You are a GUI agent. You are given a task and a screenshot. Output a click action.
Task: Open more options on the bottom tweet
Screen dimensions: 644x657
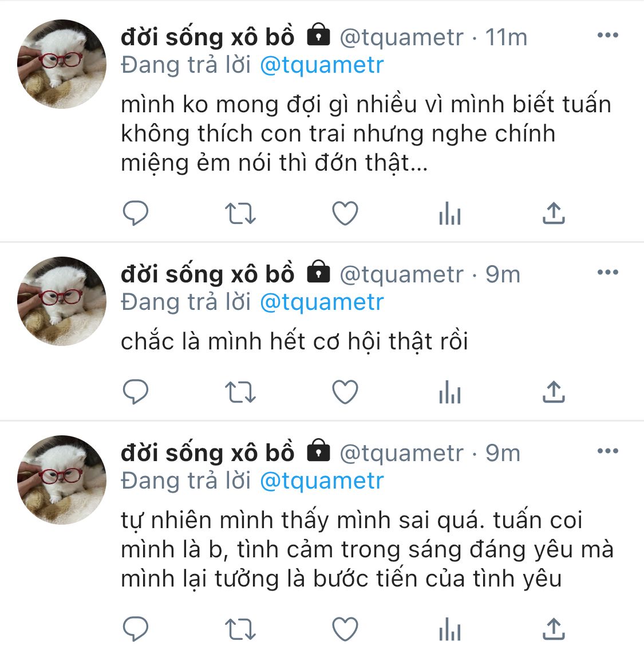[607, 451]
